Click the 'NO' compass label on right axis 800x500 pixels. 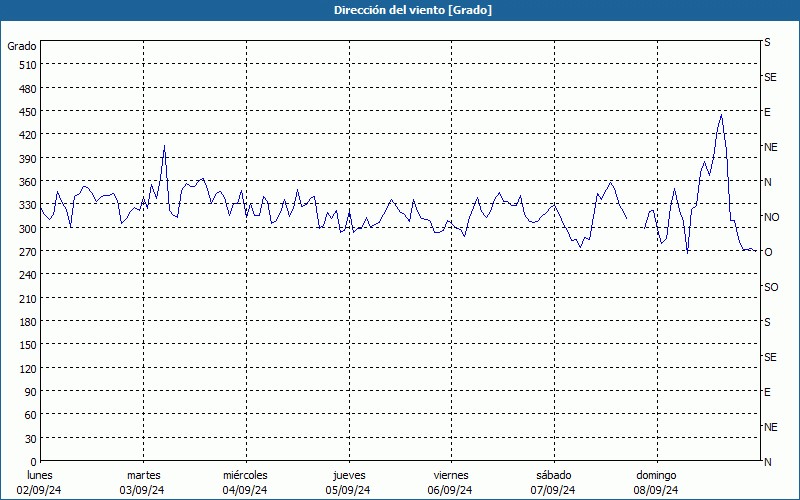click(x=771, y=217)
